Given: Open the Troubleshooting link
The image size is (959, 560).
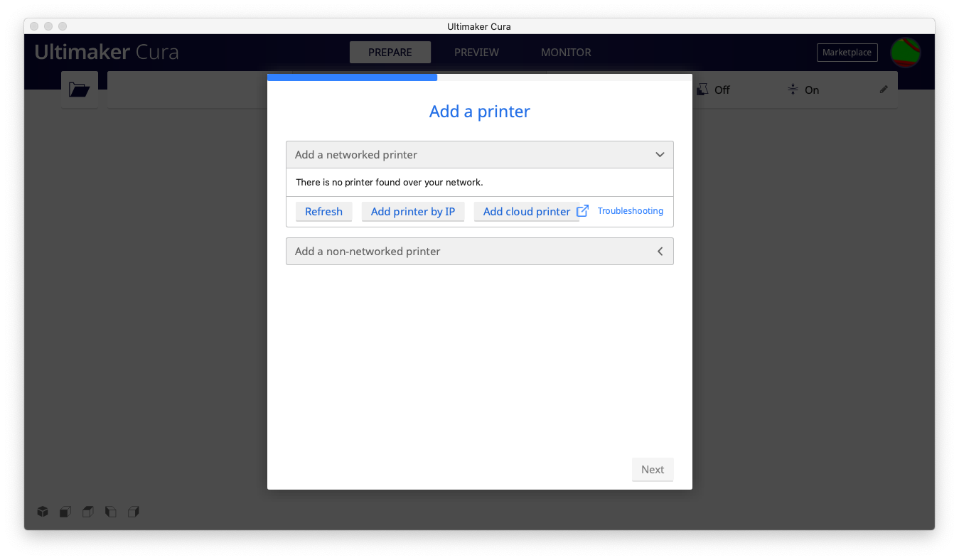Looking at the screenshot, I should point(631,211).
